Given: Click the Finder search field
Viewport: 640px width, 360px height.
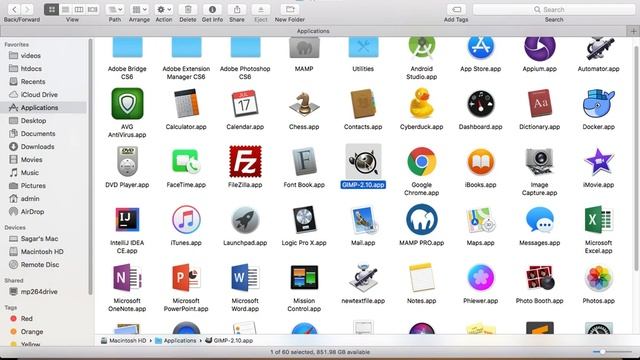Looking at the screenshot, I should click(554, 9).
